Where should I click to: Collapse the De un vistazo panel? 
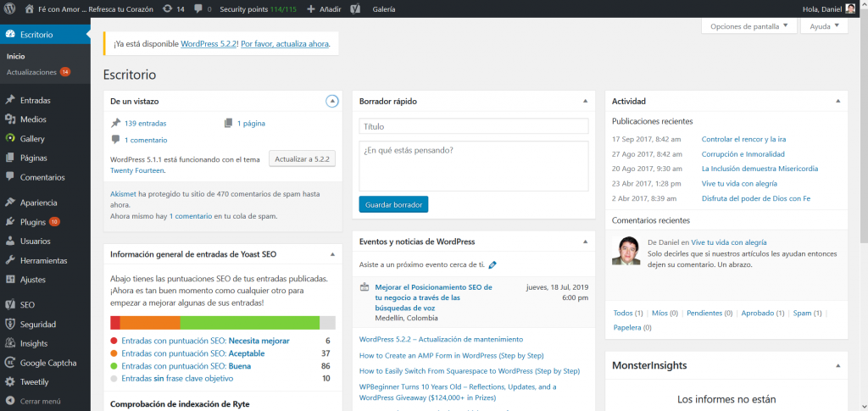click(x=332, y=102)
